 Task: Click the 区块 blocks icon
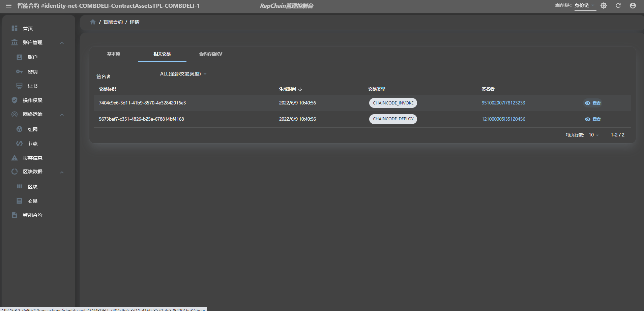coord(20,186)
